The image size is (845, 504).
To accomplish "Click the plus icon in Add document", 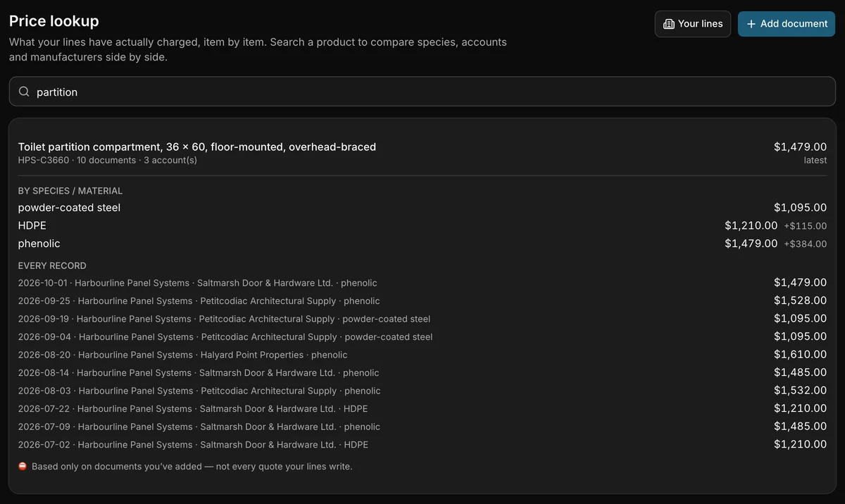I will click(751, 24).
